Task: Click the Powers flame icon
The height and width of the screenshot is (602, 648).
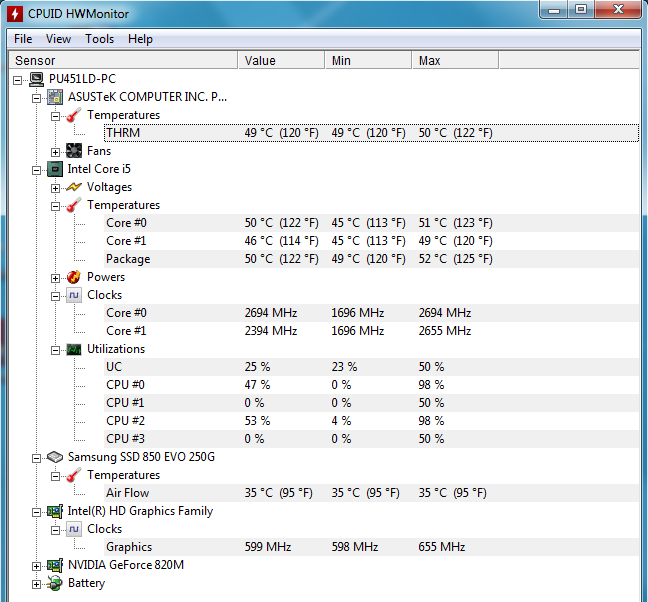Action: pos(74,277)
